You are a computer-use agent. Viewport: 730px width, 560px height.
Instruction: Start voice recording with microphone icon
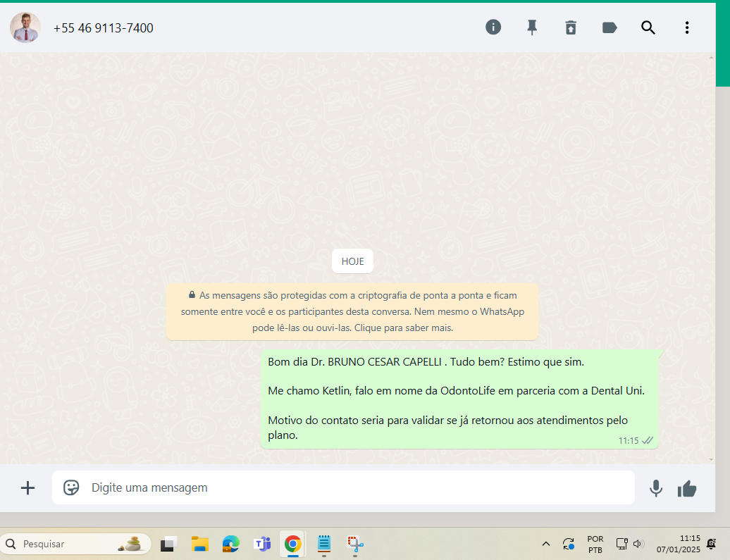click(x=656, y=488)
